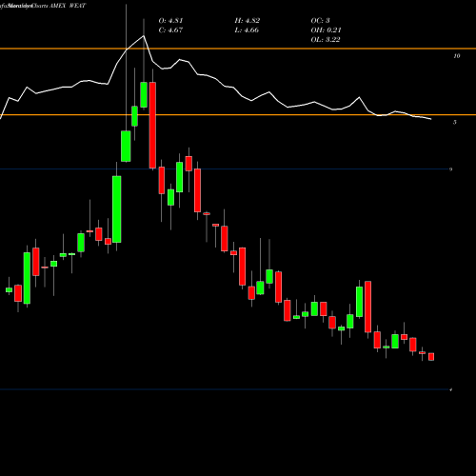Click the 'H: 4.82' high value
Viewport: 476px width, 476px height.
248,21
